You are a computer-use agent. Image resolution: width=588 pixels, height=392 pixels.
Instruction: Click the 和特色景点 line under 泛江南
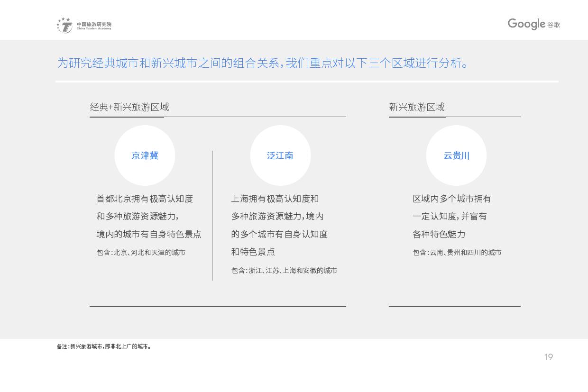[x=253, y=252]
